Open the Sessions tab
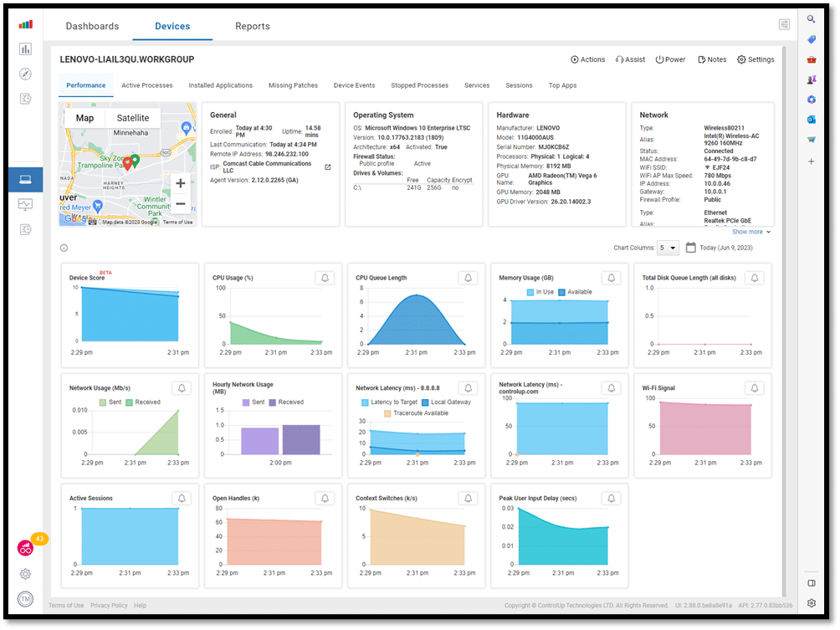 click(519, 85)
